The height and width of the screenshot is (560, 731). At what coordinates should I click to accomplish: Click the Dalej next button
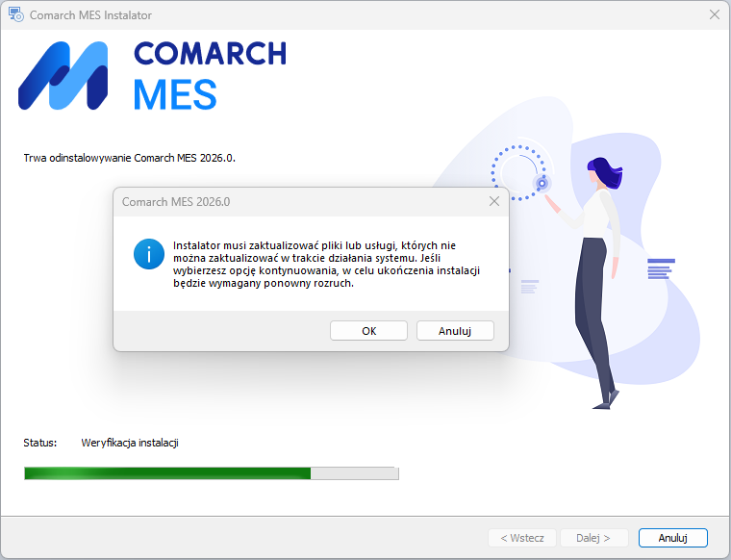[x=594, y=538]
